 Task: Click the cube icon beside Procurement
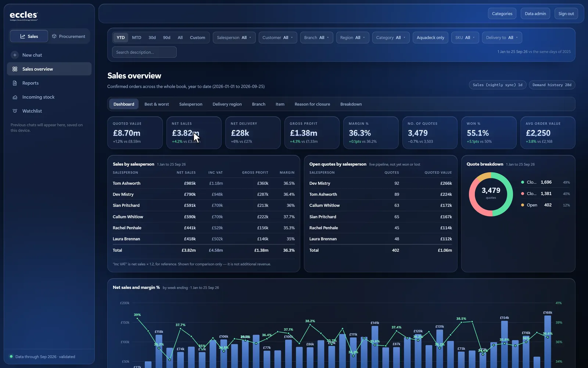pos(54,36)
